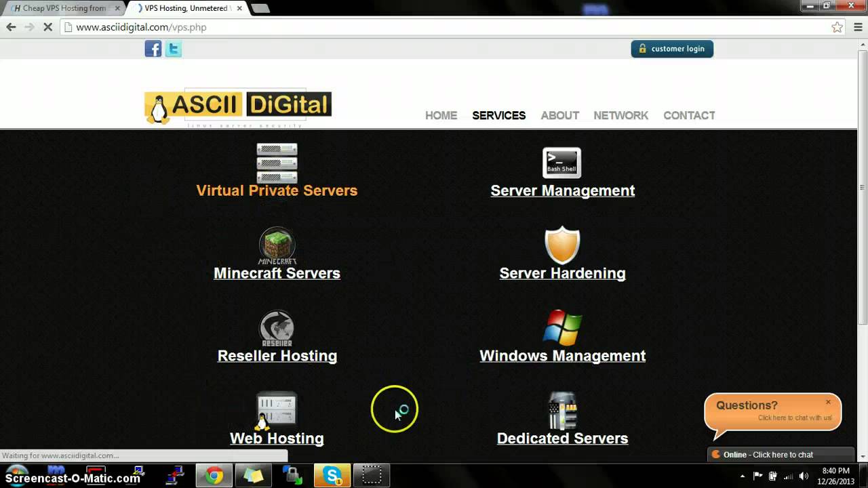Open the SERVICES menu item
The image size is (868, 488).
click(499, 115)
